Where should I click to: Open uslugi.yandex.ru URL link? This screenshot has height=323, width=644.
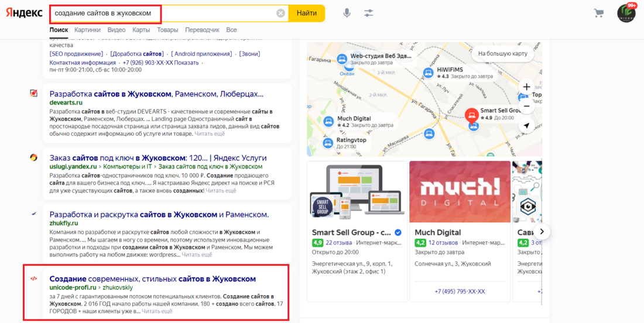tap(73, 167)
